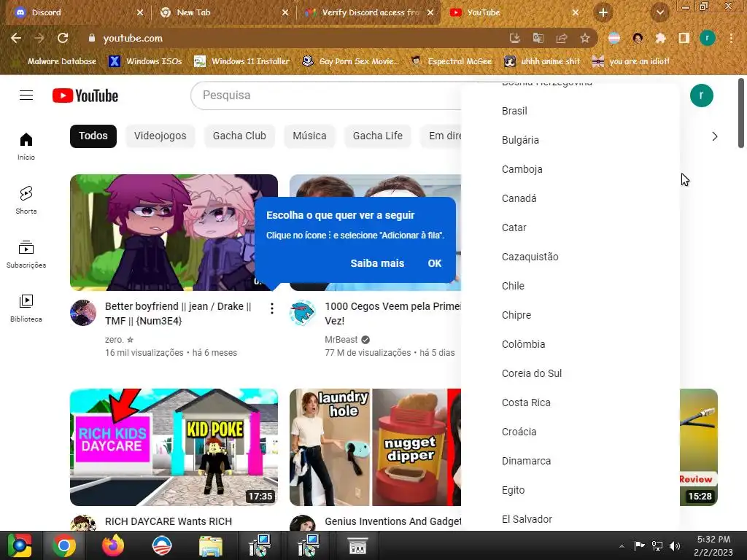Choose Egito from country list
Viewport: 747px width, 560px height.
(570, 490)
